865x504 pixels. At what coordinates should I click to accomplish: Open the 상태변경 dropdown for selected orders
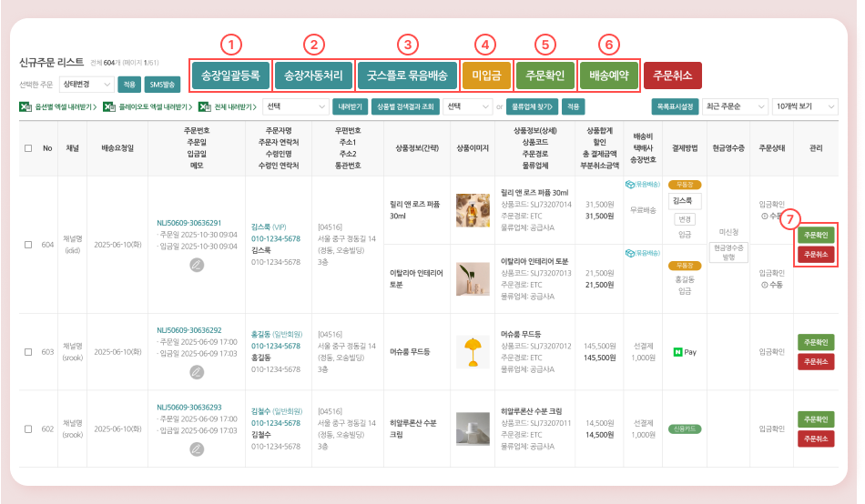coord(86,85)
